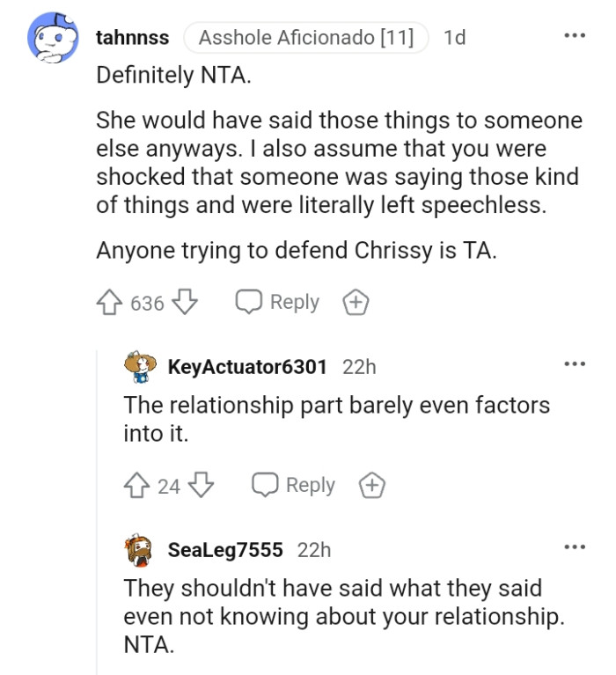Open KeyActuator6301's avatar

(x=140, y=367)
